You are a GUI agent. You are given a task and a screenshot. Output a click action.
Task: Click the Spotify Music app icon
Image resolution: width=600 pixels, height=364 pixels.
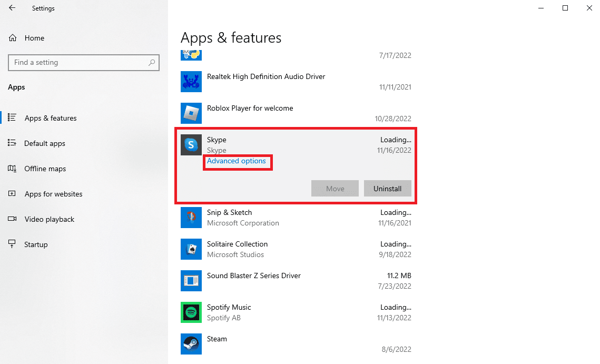191,312
